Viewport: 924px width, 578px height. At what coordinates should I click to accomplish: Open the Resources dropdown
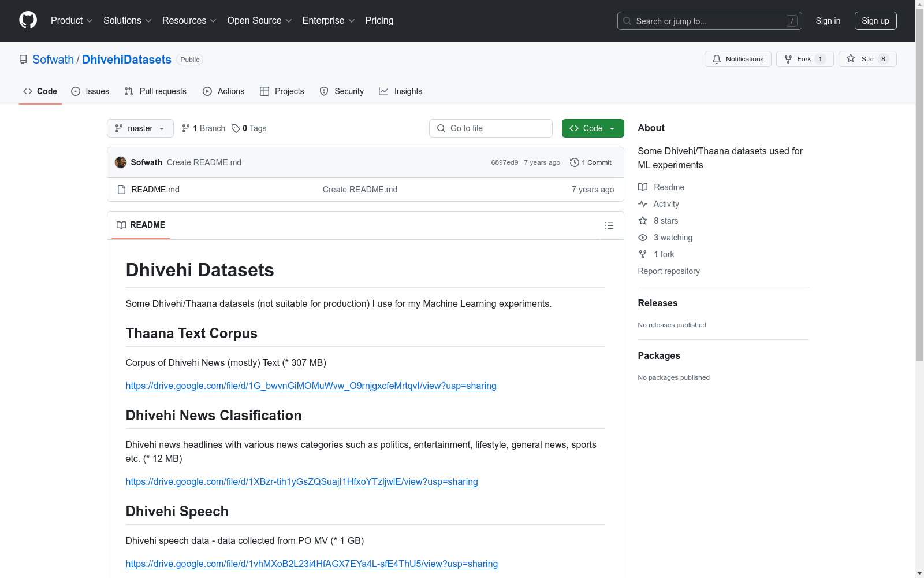tap(189, 21)
